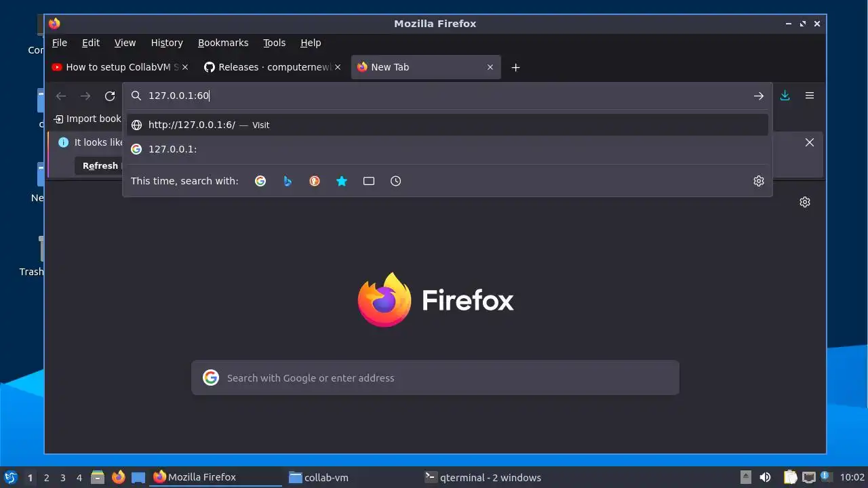868x488 pixels.
Task: Close the New Tab tab
Action: tap(490, 67)
